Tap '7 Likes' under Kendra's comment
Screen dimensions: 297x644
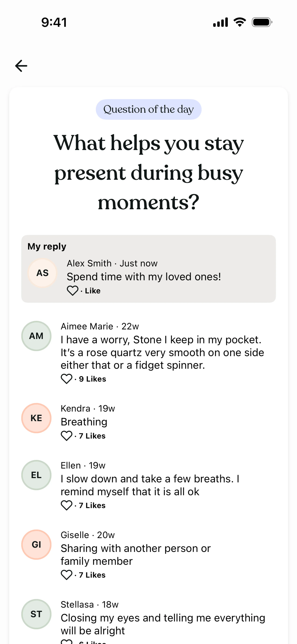92,436
